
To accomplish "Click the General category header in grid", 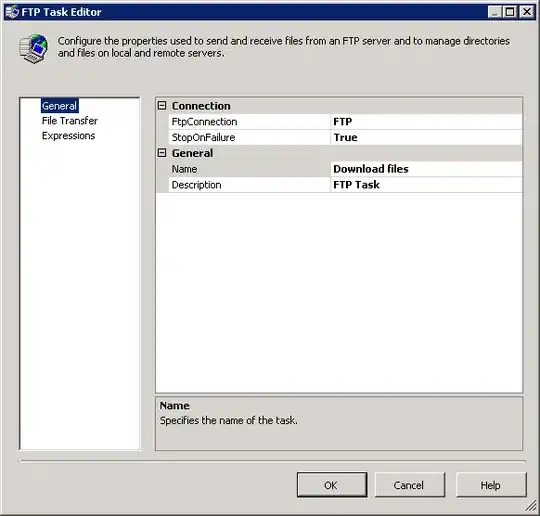I will click(x=192, y=153).
